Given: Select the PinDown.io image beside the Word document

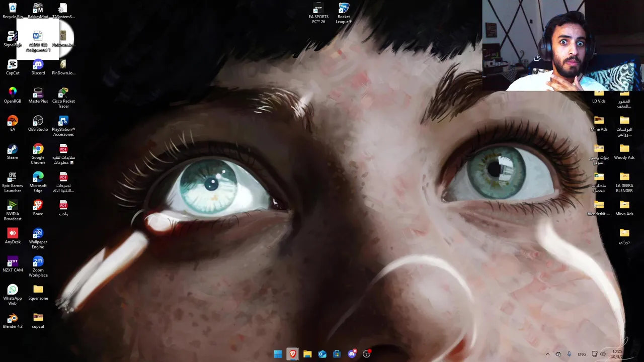Looking at the screenshot, I should pyautogui.click(x=63, y=39).
